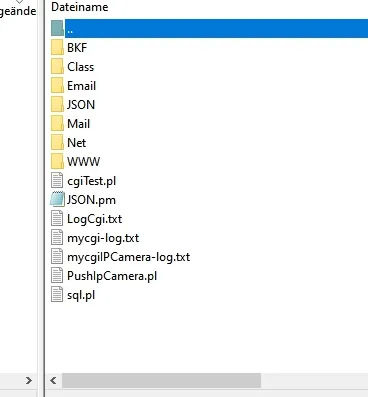Click the PushIpCamera.pl file icon
This screenshot has height=397, width=368.
[x=57, y=275]
